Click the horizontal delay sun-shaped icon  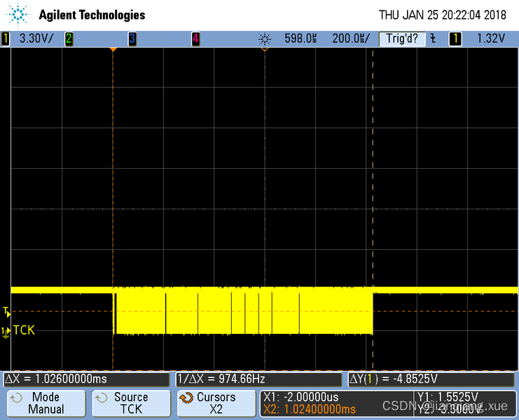265,39
